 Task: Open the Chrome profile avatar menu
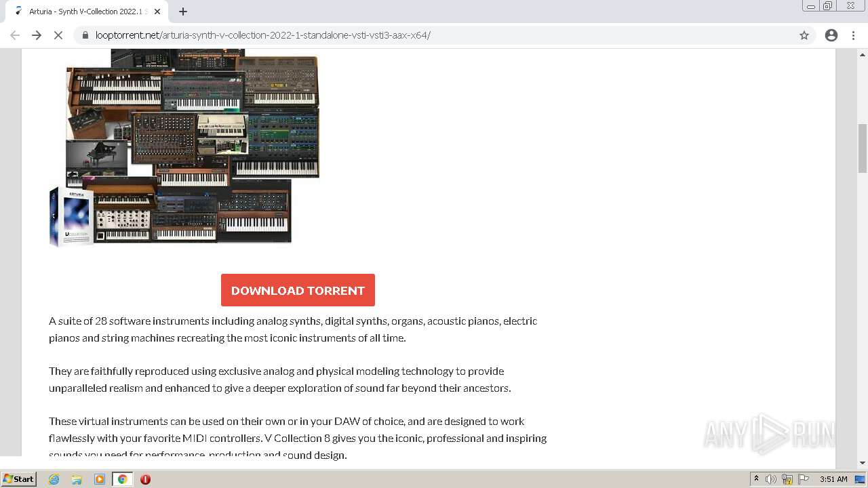[831, 35]
